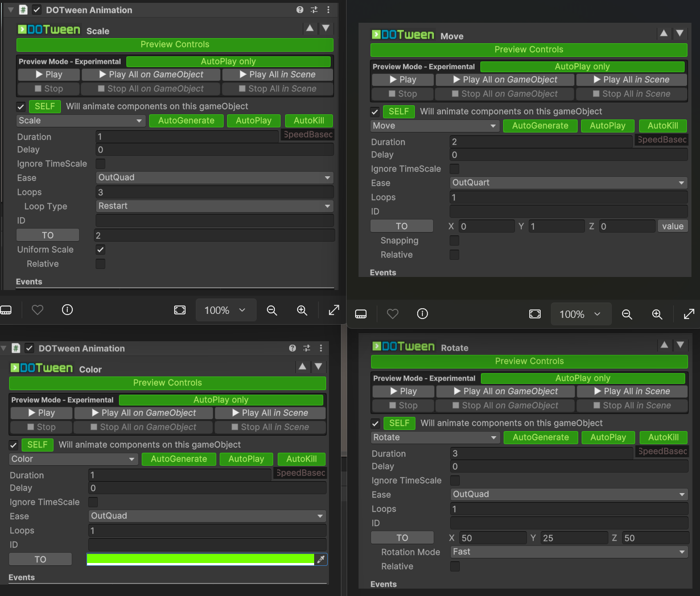Collapse the Scale DOTween Animation component foldout
Screen dimensions: 700x596
coord(10,10)
